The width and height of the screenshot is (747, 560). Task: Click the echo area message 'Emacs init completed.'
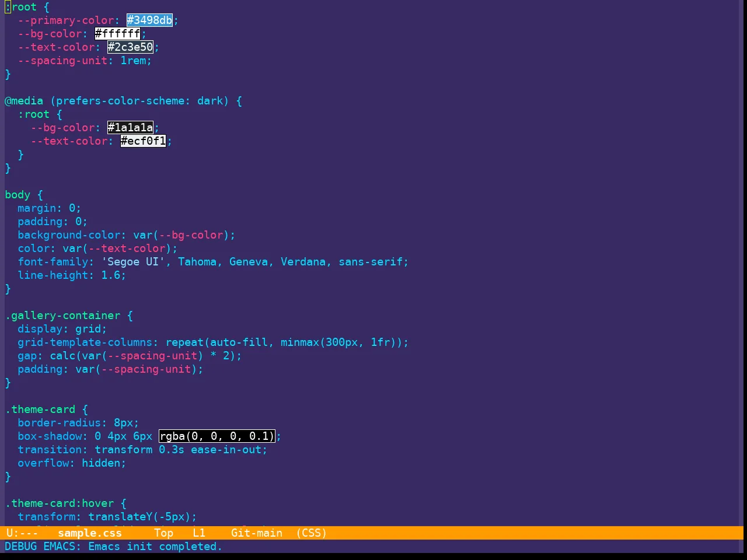(x=155, y=547)
